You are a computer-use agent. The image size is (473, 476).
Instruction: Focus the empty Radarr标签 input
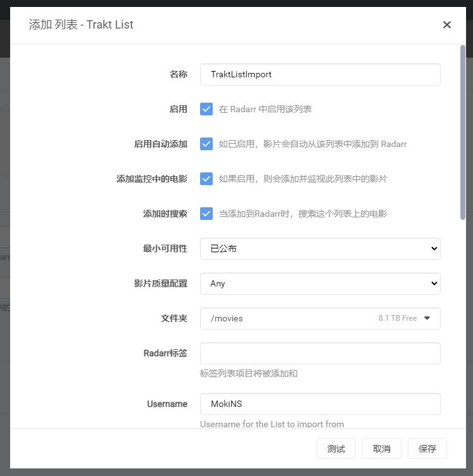point(320,354)
